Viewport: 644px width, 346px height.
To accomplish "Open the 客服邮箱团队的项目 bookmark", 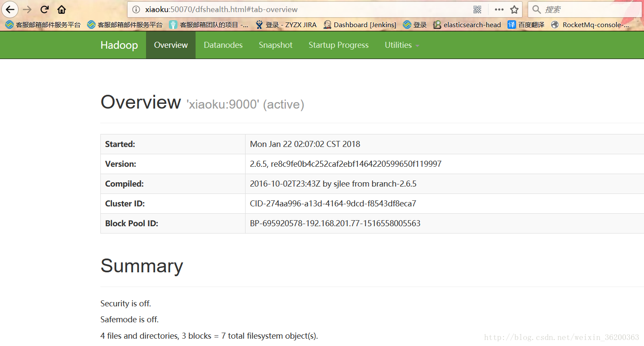I will pos(208,25).
